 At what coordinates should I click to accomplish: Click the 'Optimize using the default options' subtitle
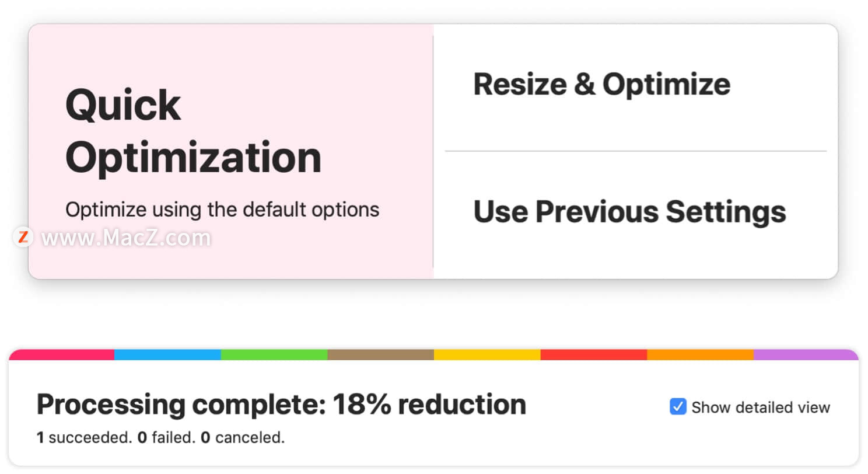click(222, 210)
